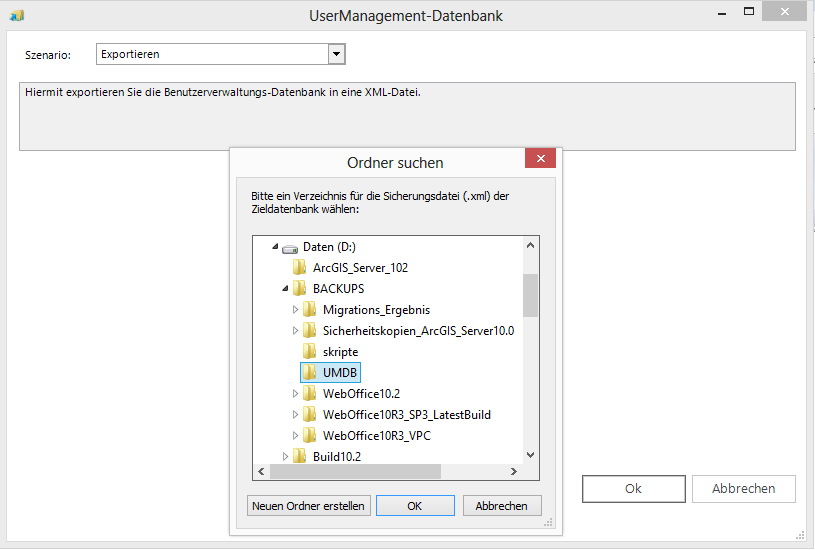Click the Migrations_Ergebnis folder icon
This screenshot has height=550, width=815.
(309, 310)
